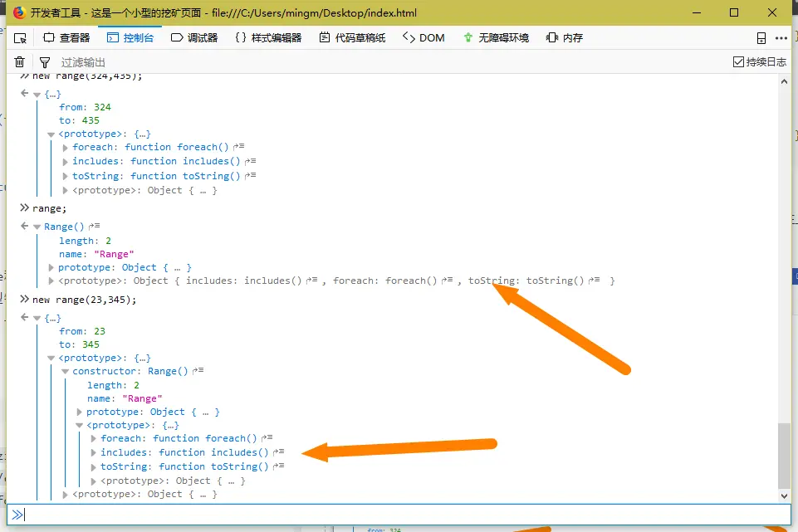Expand includes function in first object
This screenshot has width=798, height=532.
tap(65, 162)
